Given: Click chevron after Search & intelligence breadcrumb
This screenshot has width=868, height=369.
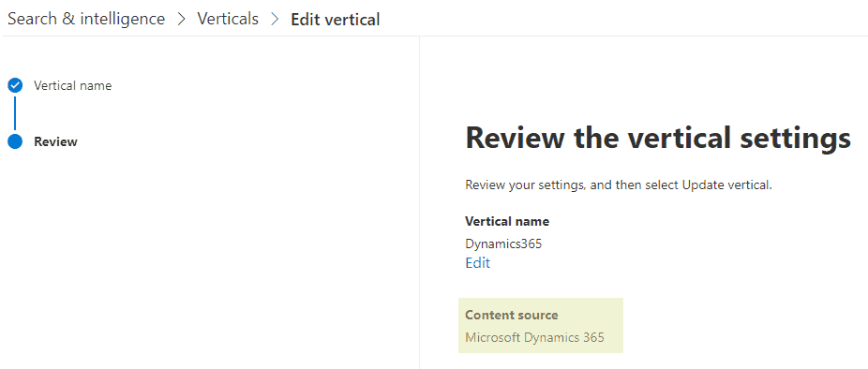Looking at the screenshot, I should point(182,20).
